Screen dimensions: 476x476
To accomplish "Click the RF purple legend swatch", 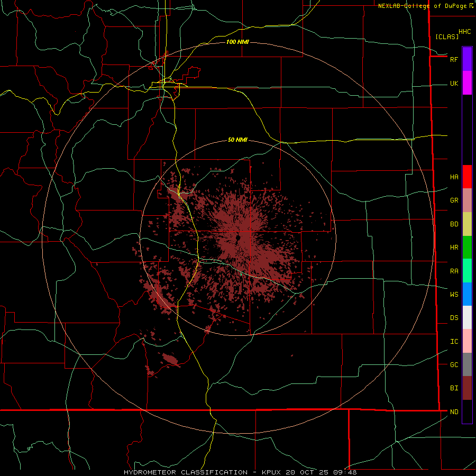I will click(x=467, y=59).
